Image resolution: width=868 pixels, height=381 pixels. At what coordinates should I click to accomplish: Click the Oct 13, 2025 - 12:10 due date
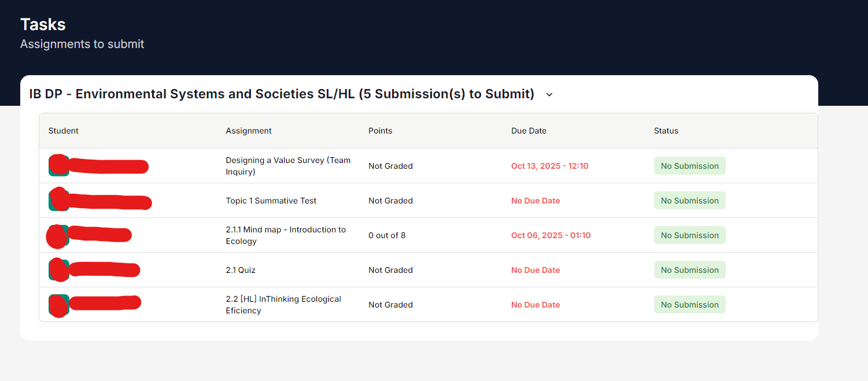coord(549,166)
